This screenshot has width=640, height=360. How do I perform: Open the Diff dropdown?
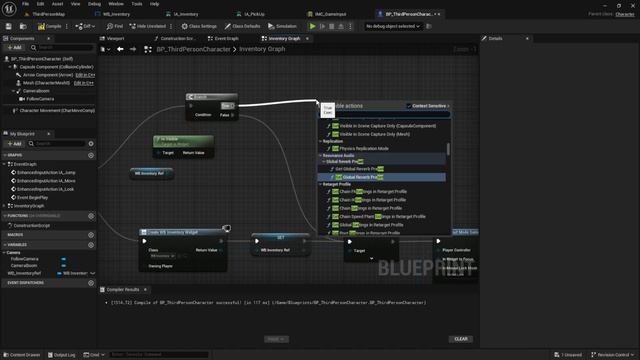(x=85, y=26)
